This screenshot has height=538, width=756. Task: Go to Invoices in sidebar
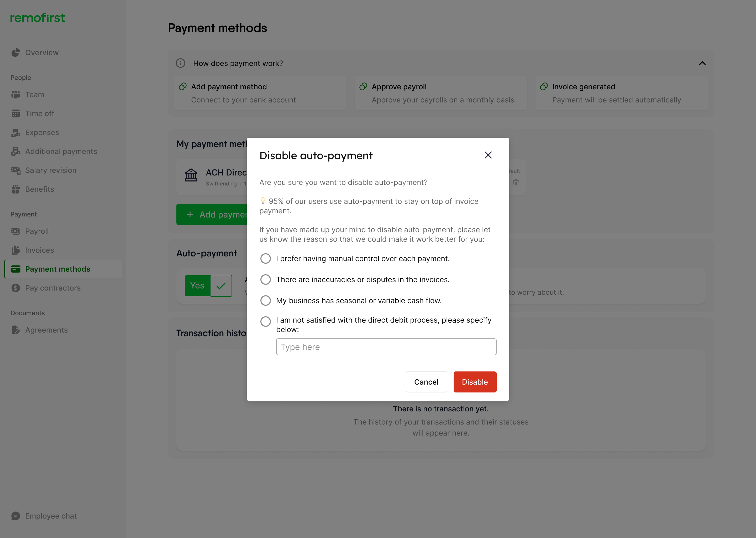coord(39,250)
